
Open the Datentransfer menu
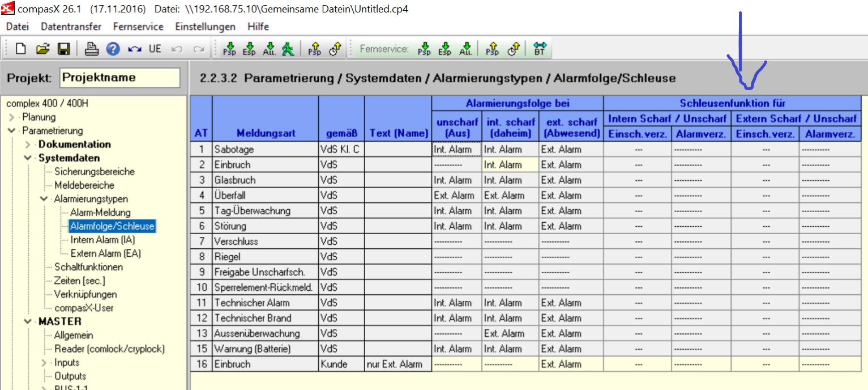(x=71, y=27)
